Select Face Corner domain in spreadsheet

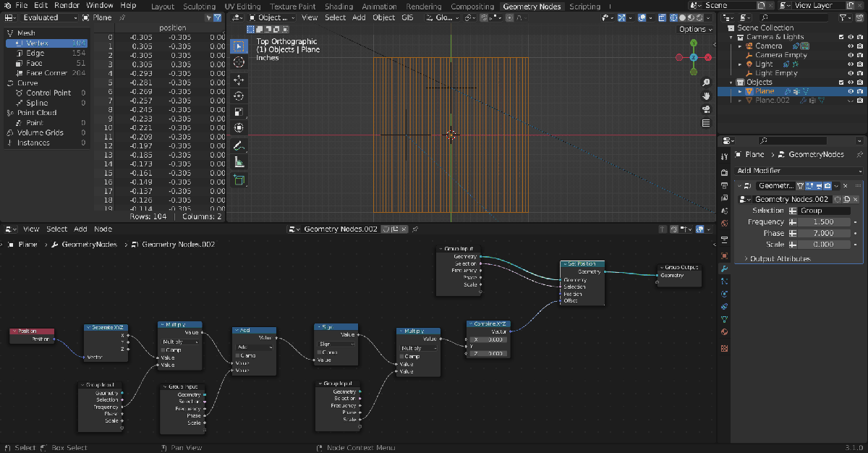coord(46,73)
